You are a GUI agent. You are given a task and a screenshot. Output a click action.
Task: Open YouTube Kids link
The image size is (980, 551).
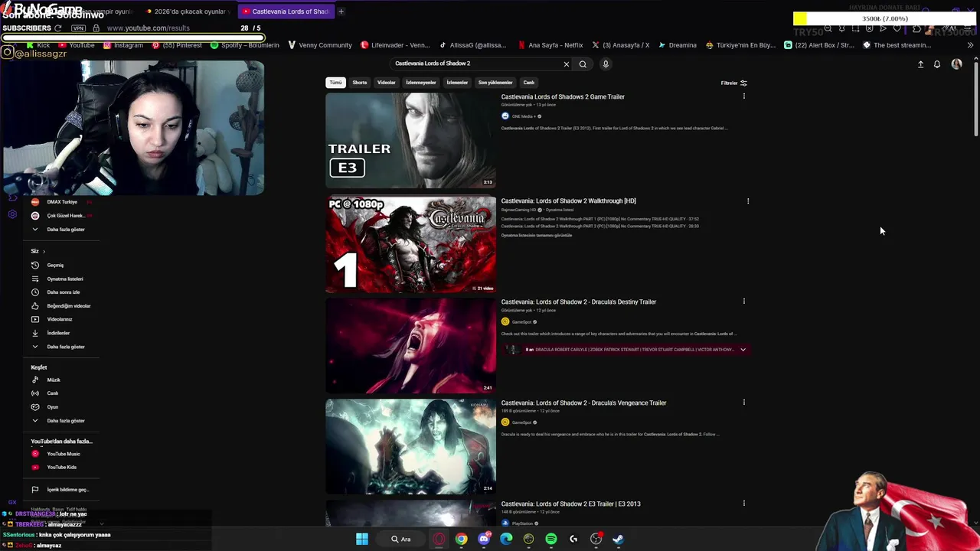pos(61,467)
